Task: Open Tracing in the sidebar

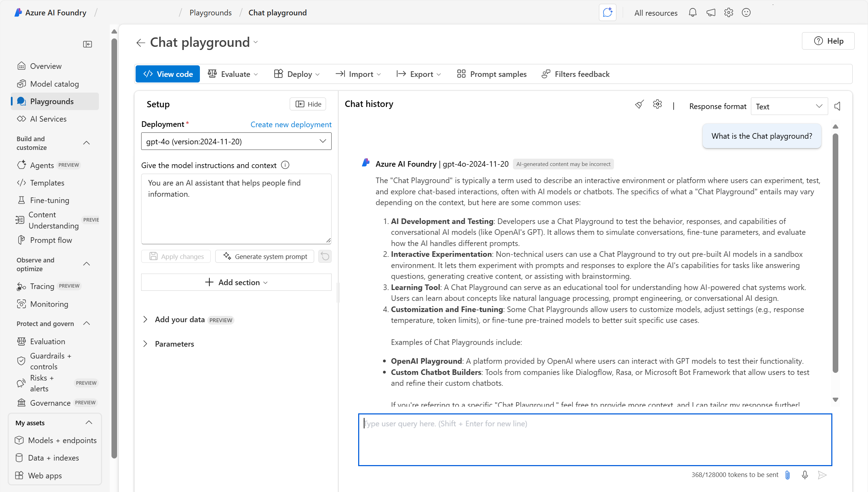Action: 55,286
